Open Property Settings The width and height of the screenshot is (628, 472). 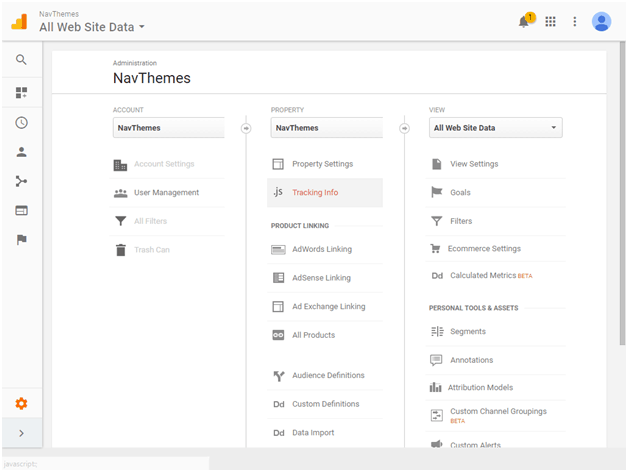(322, 164)
